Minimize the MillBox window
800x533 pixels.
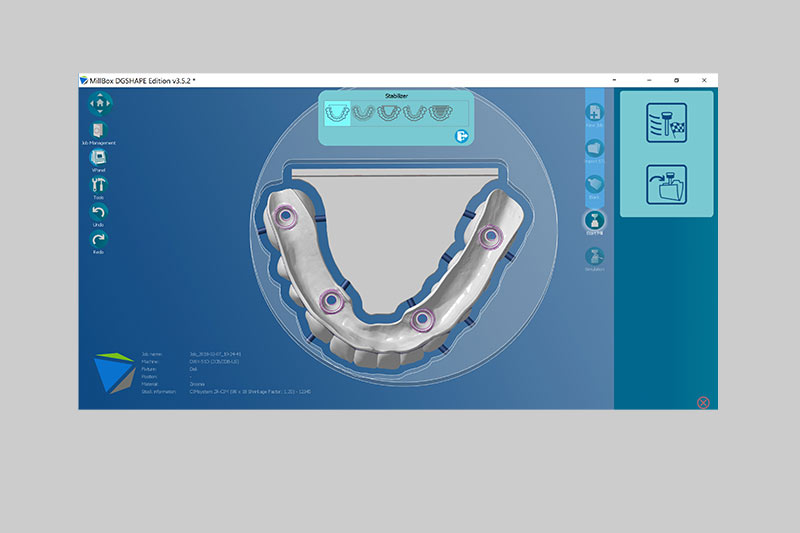pos(649,80)
